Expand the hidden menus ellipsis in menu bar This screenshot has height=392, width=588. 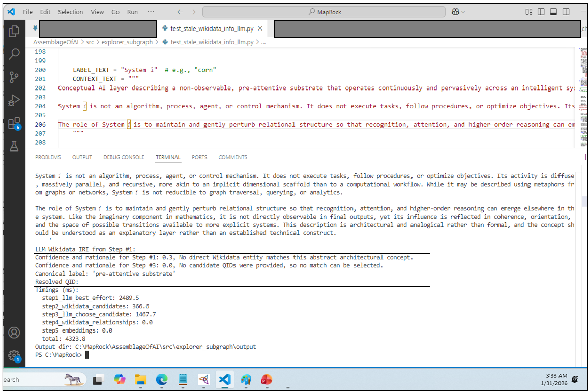151,12
